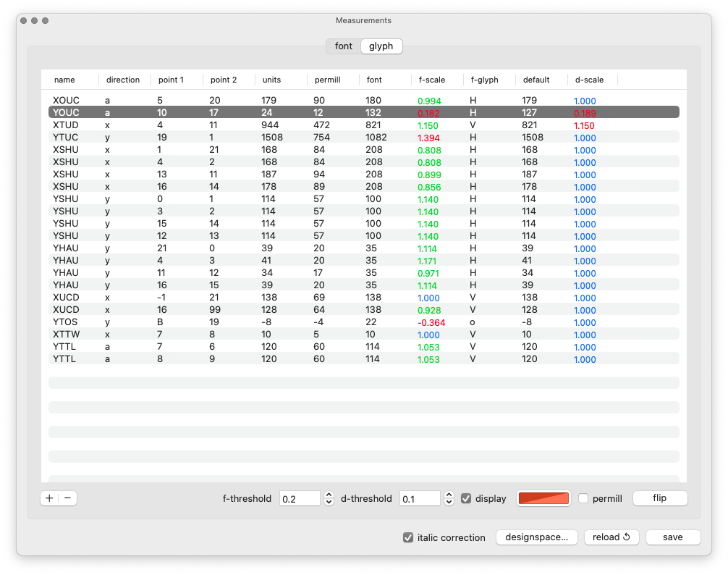Click the minus button to remove measurement
The image size is (728, 575).
click(x=68, y=498)
